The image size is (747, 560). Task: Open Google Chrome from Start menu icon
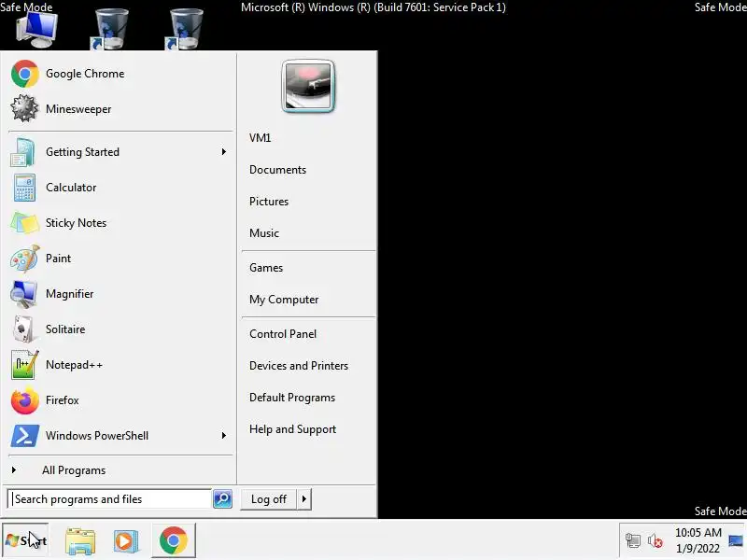25,74
